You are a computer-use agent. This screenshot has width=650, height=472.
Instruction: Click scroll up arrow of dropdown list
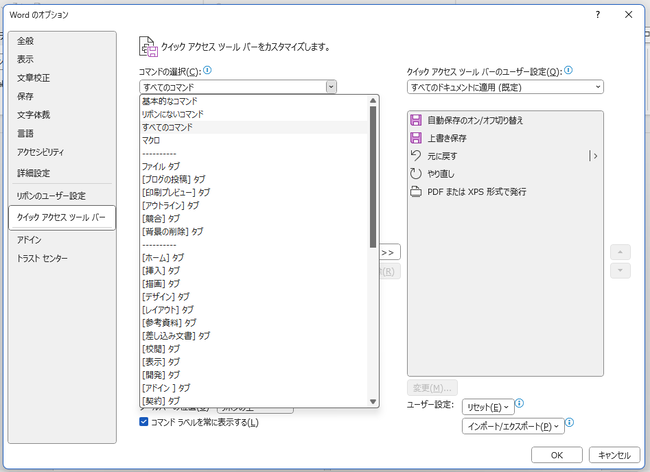point(373,100)
